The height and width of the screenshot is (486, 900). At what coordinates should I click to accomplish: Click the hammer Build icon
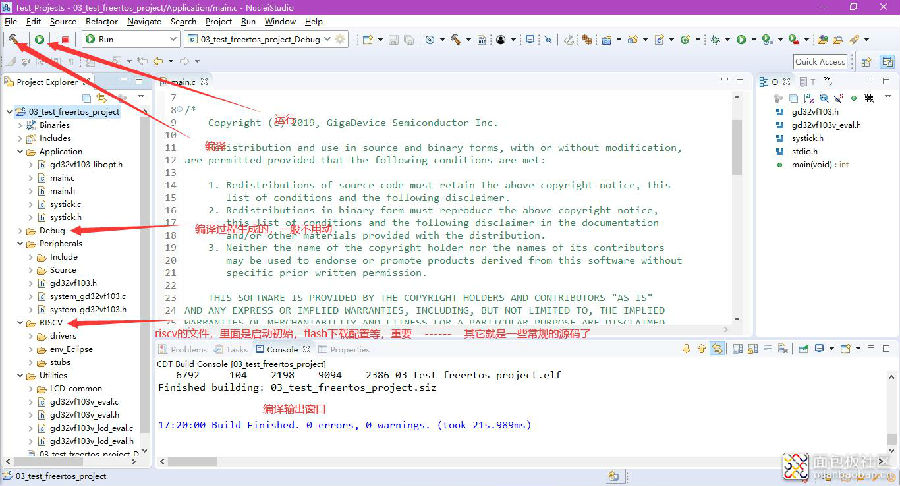tap(15, 39)
